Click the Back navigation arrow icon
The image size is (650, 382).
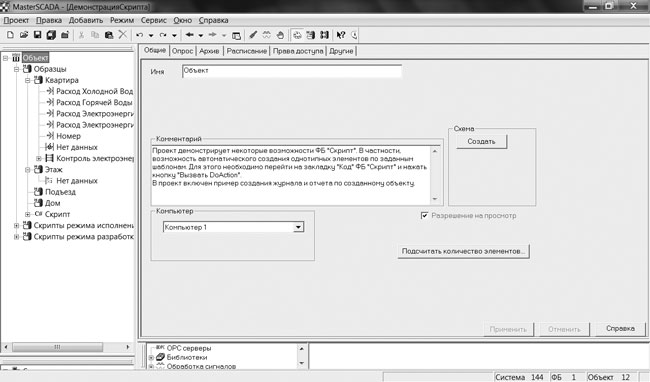click(x=189, y=35)
